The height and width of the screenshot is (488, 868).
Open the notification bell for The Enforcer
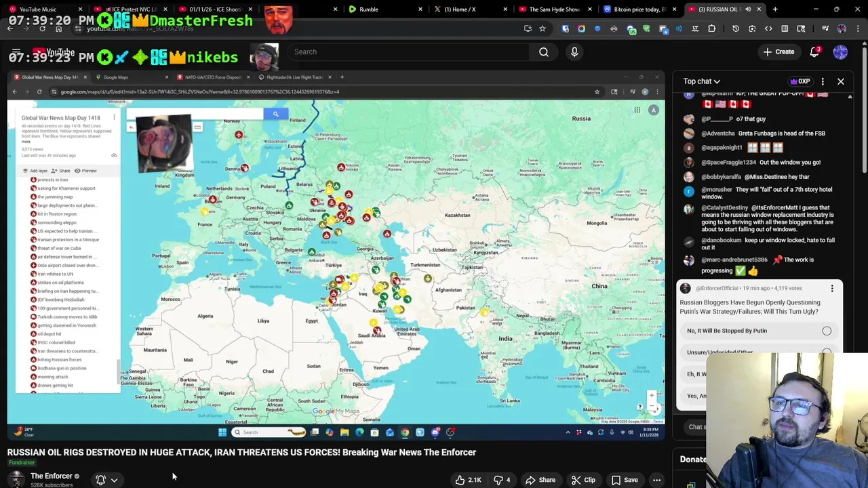coord(100,480)
